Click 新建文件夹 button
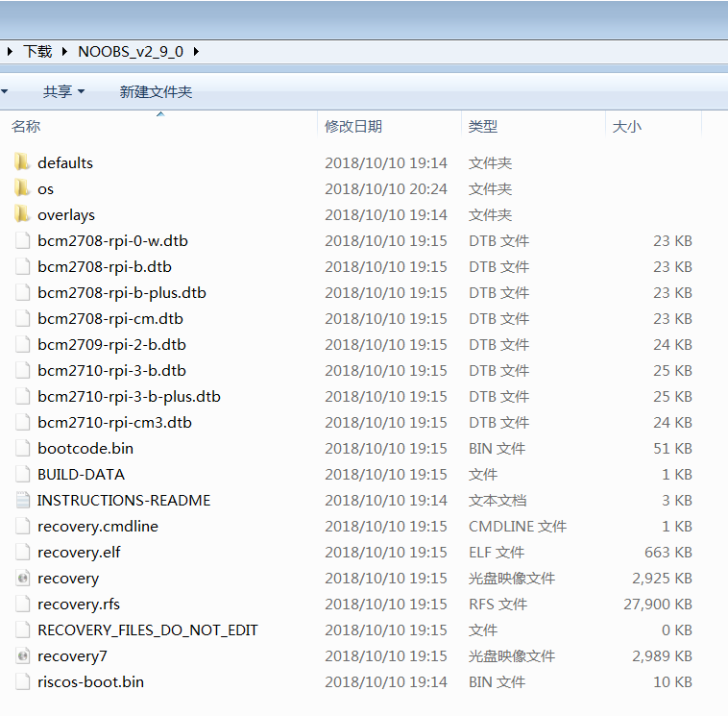Image resolution: width=728 pixels, height=716 pixels. point(156,91)
